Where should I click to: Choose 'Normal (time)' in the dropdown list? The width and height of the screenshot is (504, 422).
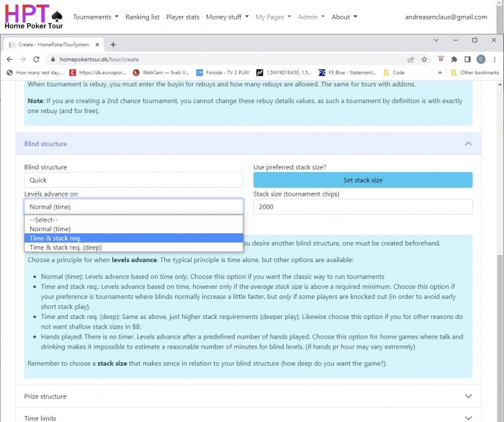point(134,229)
